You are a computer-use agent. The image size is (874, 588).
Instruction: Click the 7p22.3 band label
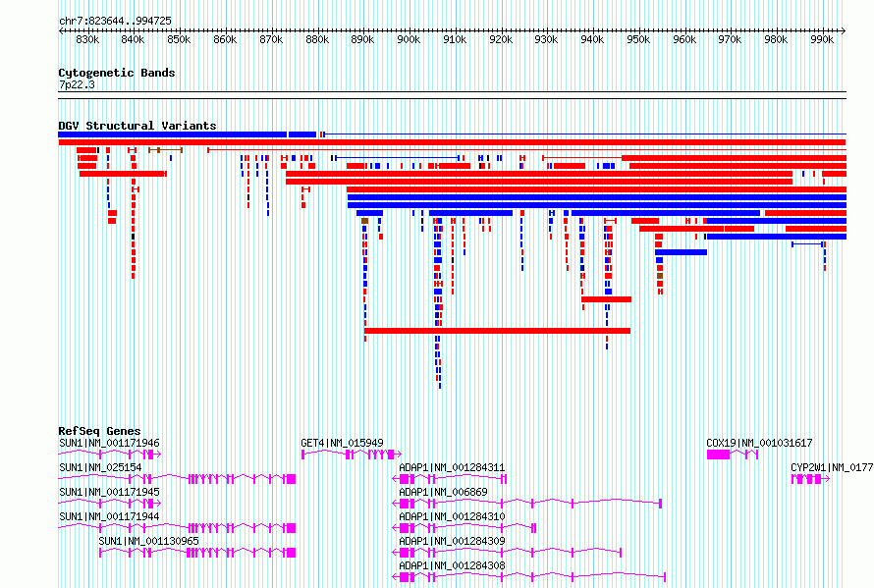coord(77,84)
